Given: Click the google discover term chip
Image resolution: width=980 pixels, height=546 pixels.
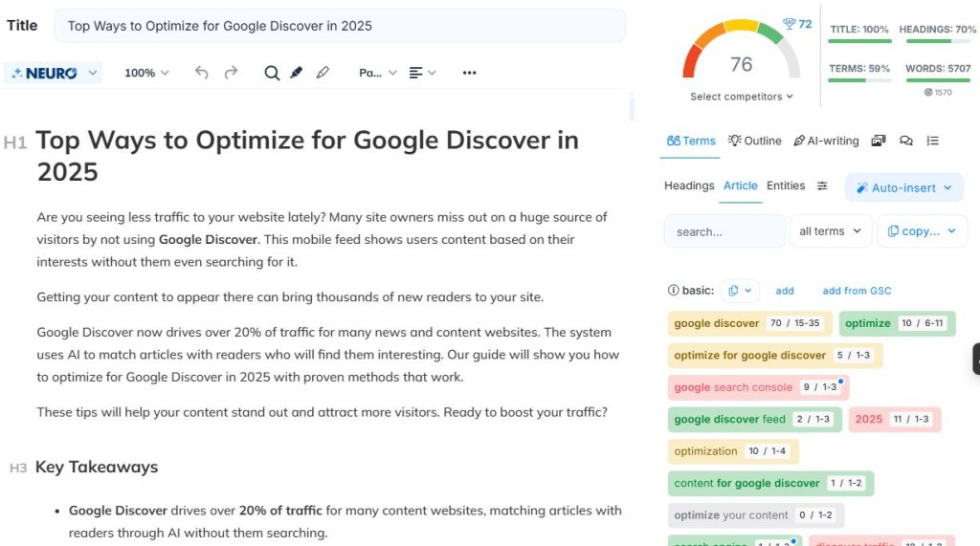Looking at the screenshot, I should tap(749, 323).
